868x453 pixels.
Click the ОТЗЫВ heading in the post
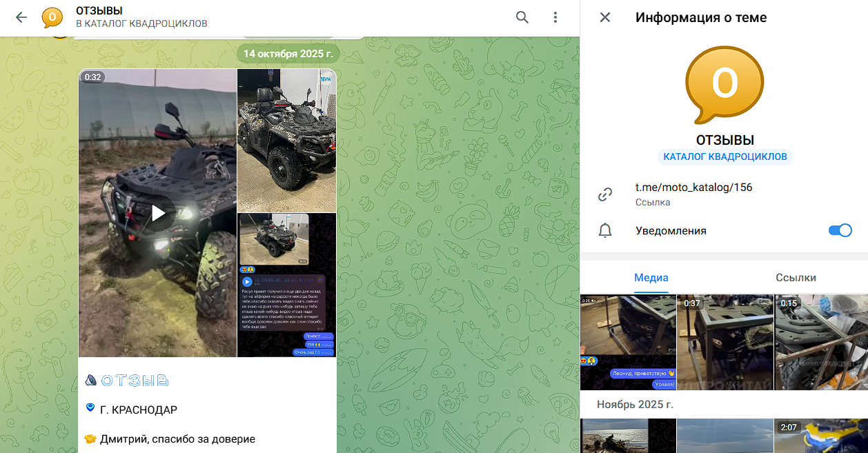(135, 381)
